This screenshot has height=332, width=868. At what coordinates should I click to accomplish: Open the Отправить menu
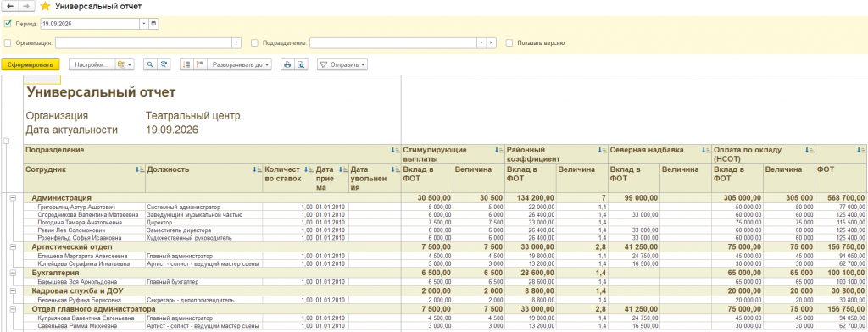pos(342,64)
